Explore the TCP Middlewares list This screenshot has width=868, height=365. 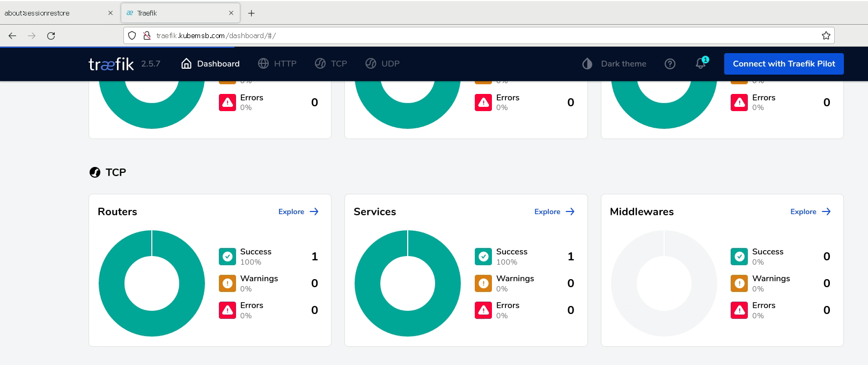coord(810,212)
